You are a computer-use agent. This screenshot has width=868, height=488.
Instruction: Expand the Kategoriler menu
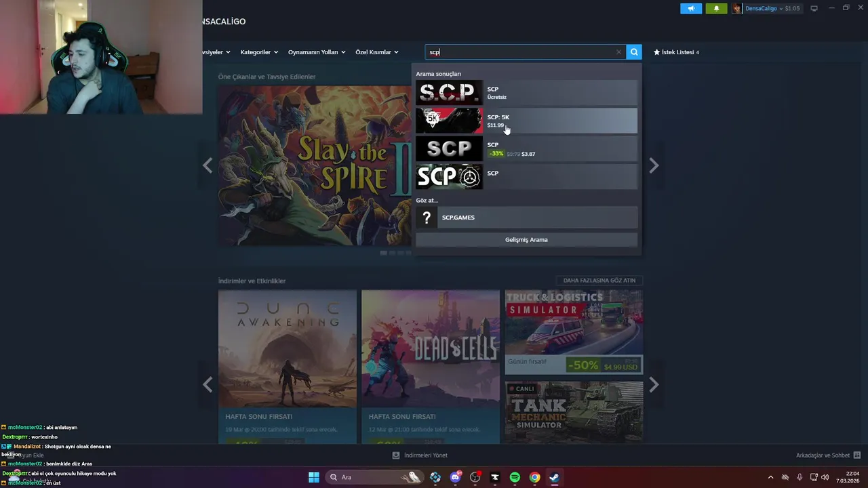point(259,52)
